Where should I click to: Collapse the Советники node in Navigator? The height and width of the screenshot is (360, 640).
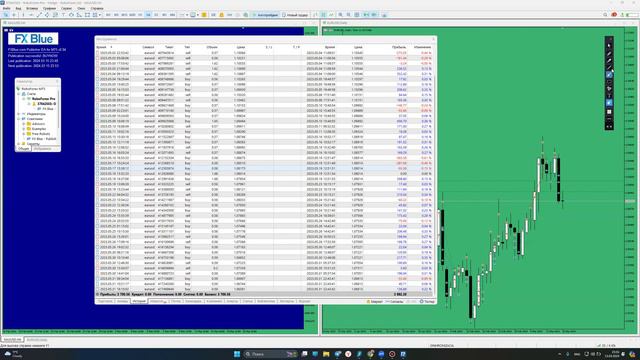tap(19, 119)
